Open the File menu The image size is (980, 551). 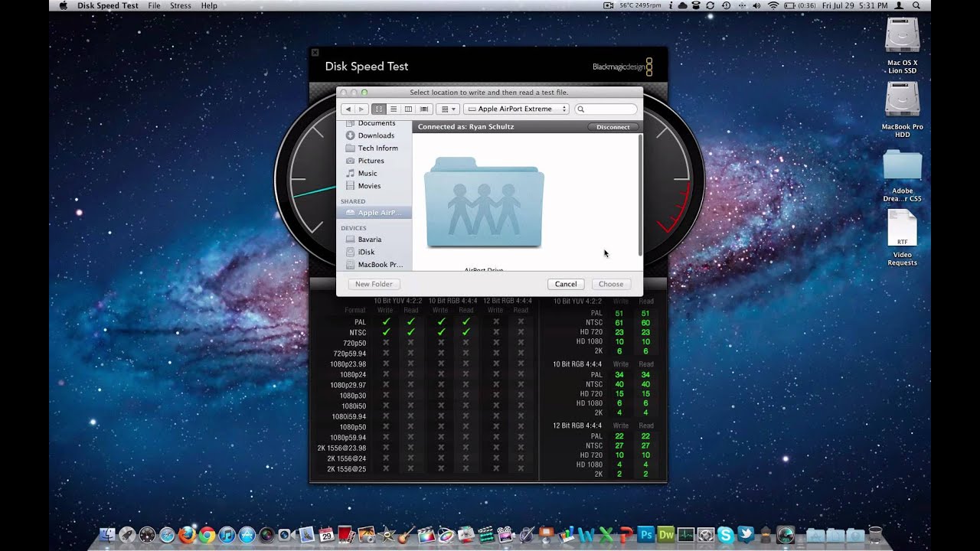tap(154, 5)
